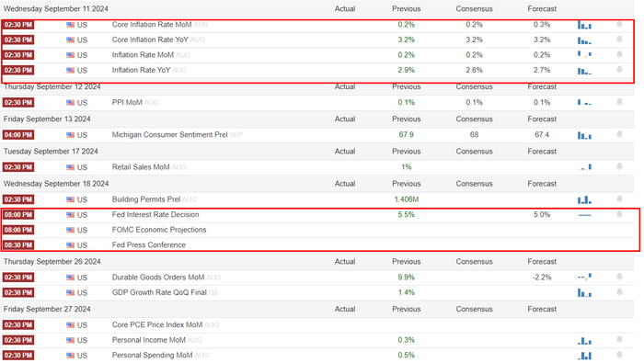Open Fed Press Conference event link

point(149,244)
